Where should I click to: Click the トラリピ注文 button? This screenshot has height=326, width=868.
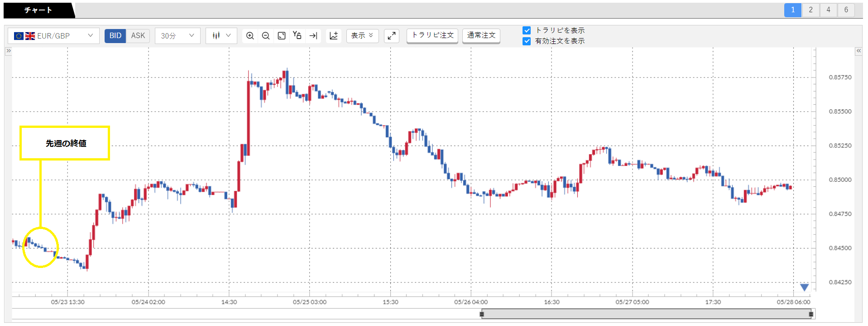[x=432, y=35]
